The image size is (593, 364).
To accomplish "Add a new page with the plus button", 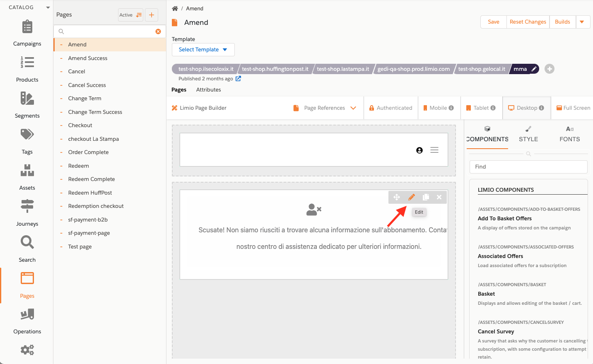I will [152, 15].
